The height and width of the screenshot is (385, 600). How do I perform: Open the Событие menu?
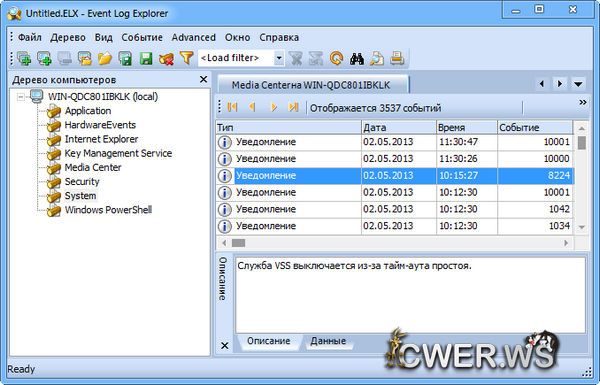142,38
